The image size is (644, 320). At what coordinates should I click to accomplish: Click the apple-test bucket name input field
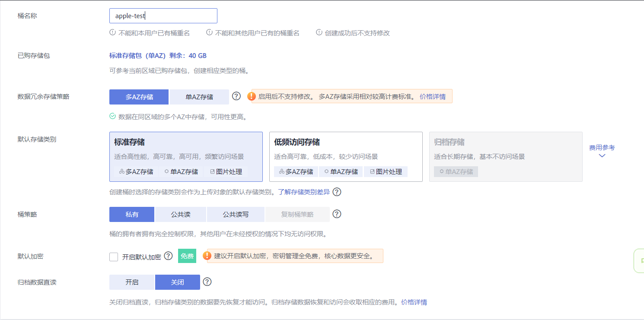tap(163, 16)
